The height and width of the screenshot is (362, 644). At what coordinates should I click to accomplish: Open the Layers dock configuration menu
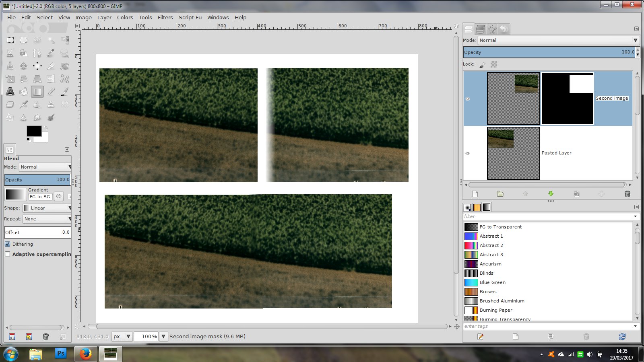(636, 29)
